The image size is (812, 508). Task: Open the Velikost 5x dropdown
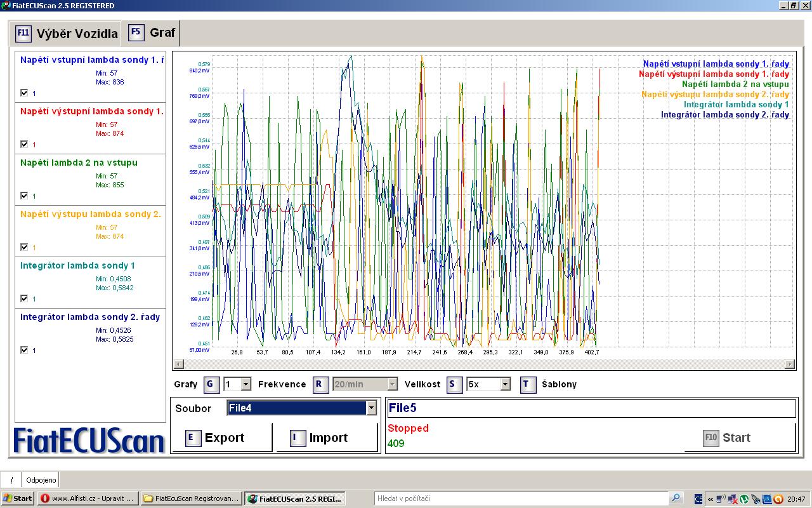point(505,384)
